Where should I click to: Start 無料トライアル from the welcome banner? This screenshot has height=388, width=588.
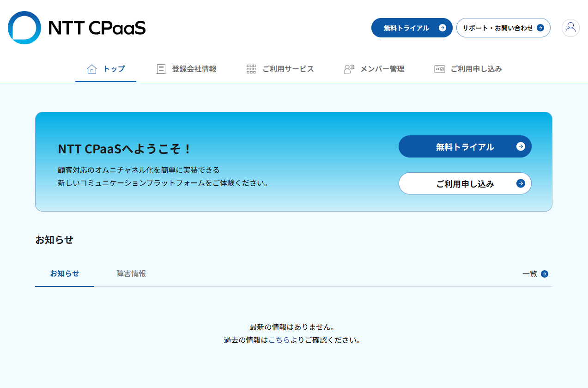(x=465, y=146)
